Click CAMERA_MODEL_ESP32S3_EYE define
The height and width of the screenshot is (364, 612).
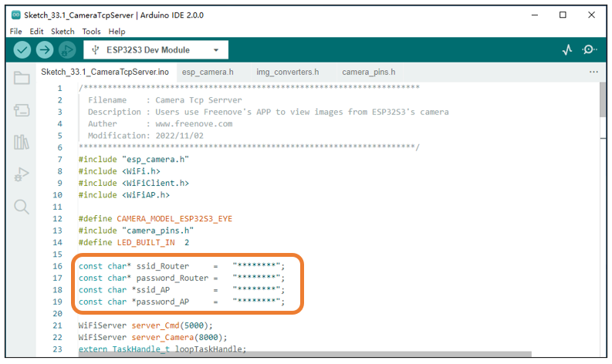174,218
